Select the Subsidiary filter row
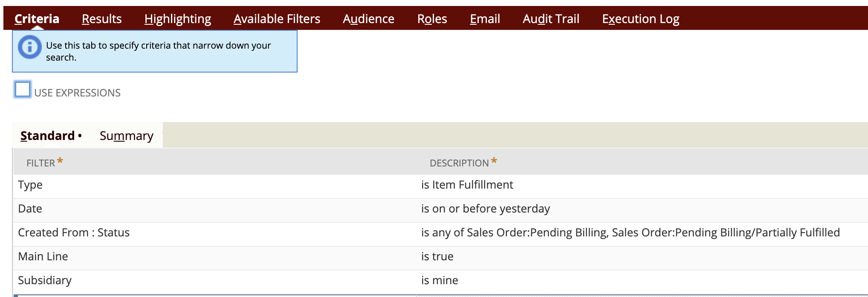This screenshot has height=297, width=868. (x=45, y=280)
